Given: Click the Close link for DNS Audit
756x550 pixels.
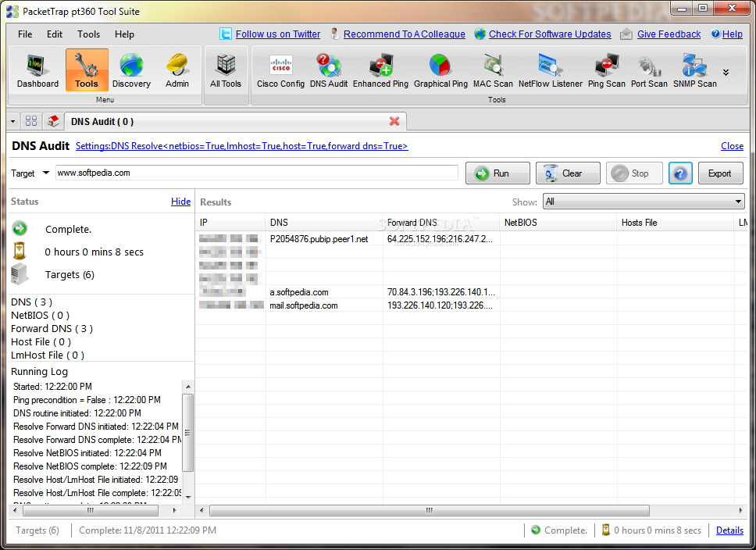Looking at the screenshot, I should click(x=732, y=146).
